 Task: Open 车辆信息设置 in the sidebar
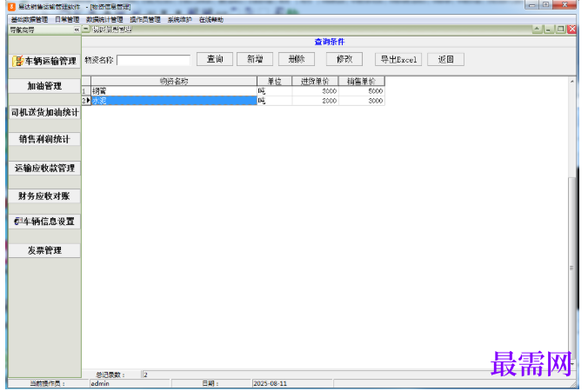[x=44, y=222]
